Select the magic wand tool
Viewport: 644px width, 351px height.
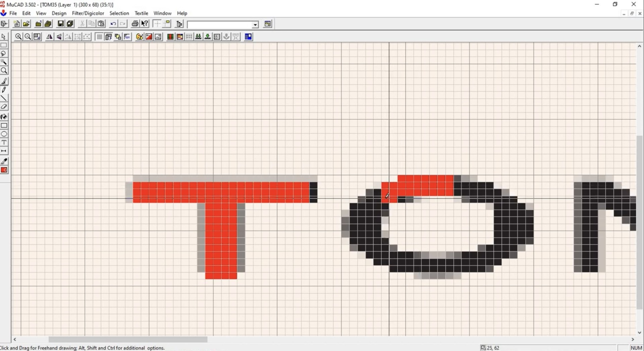pos(4,62)
